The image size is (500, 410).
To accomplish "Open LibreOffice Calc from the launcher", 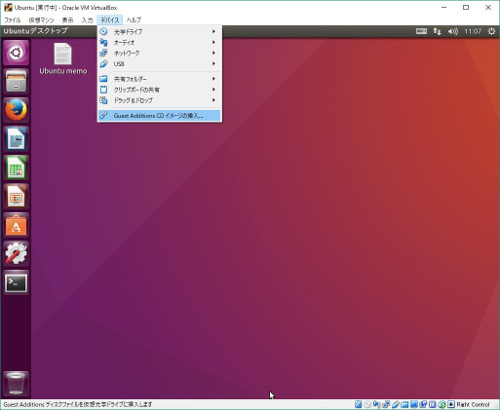I will (16, 167).
